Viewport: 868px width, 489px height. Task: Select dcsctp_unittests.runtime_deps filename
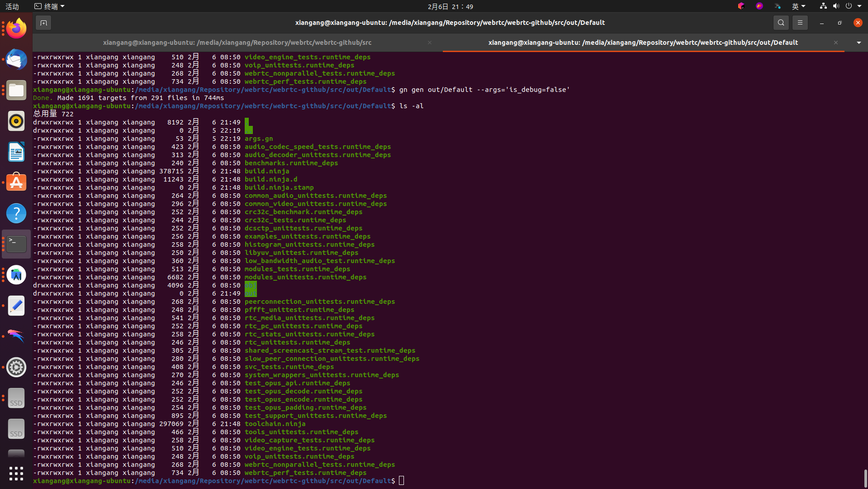pos(304,228)
